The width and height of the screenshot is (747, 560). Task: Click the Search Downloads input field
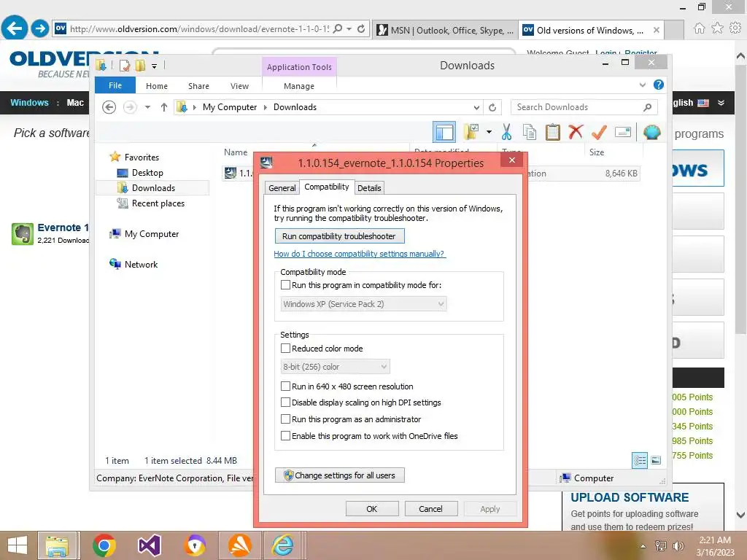(584, 107)
